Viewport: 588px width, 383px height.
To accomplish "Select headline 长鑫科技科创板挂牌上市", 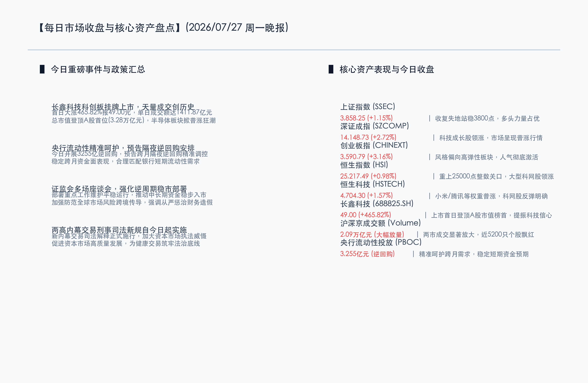I will [x=93, y=107].
